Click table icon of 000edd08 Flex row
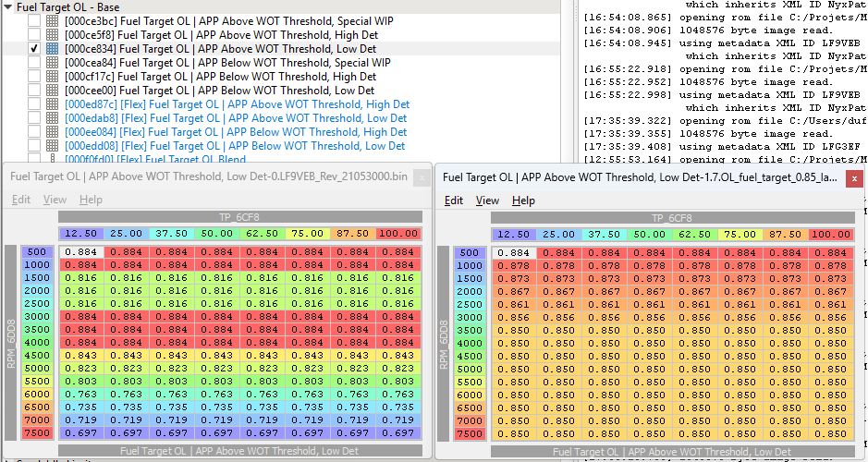The width and height of the screenshot is (868, 462). (52, 145)
